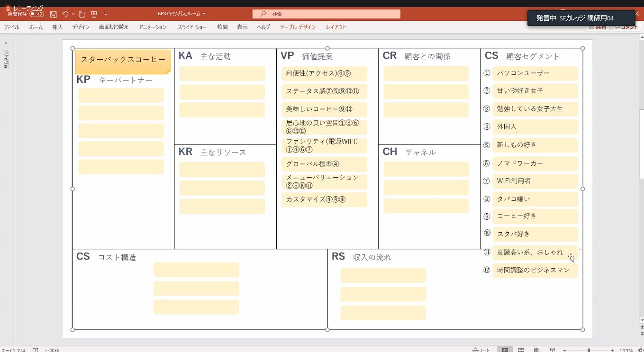
Task: Open Customize Quick Access Toolbar dropdown
Action: tap(106, 15)
